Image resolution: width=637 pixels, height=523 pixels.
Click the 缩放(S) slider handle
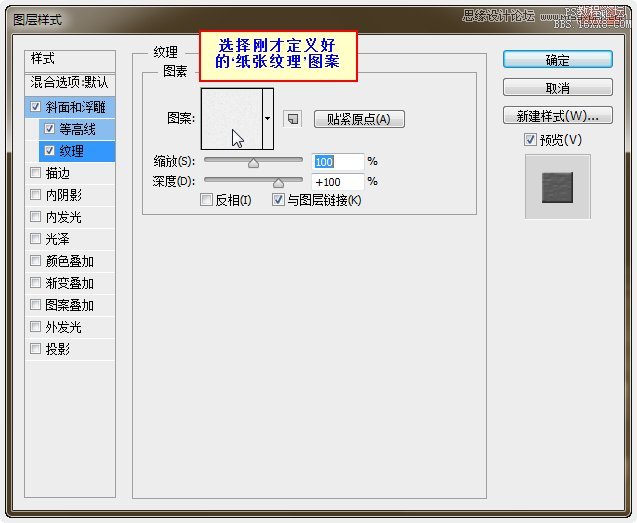point(254,163)
